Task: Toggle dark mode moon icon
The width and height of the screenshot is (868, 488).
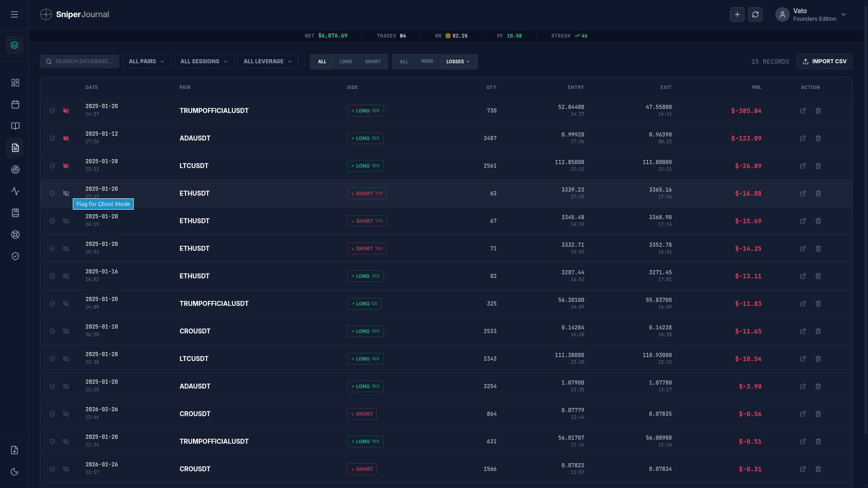Action: point(14,472)
